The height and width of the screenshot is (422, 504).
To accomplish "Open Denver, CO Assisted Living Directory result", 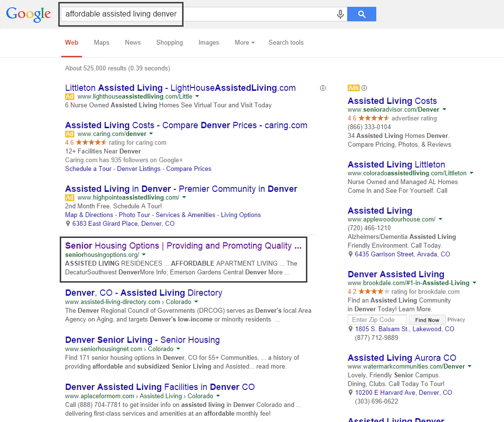I will 144,293.
